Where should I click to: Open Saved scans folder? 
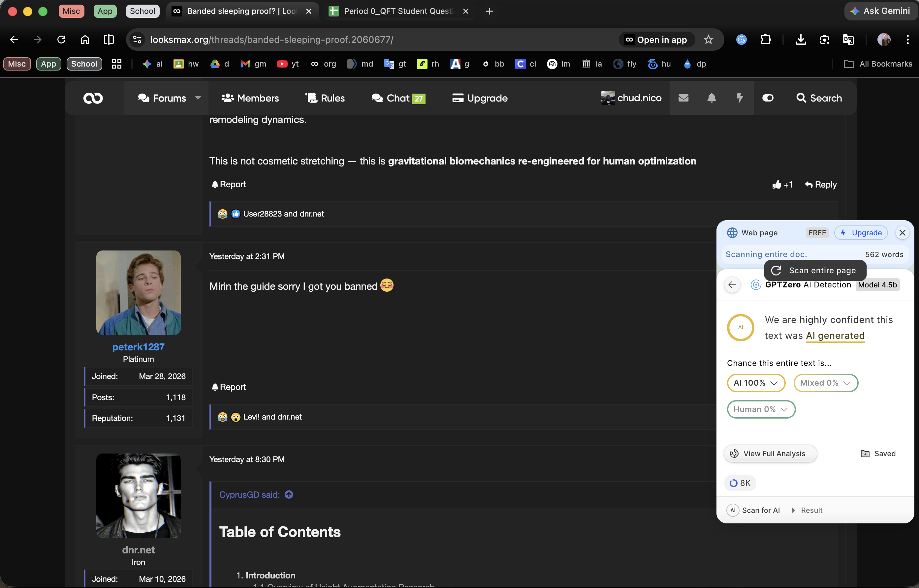pos(878,453)
